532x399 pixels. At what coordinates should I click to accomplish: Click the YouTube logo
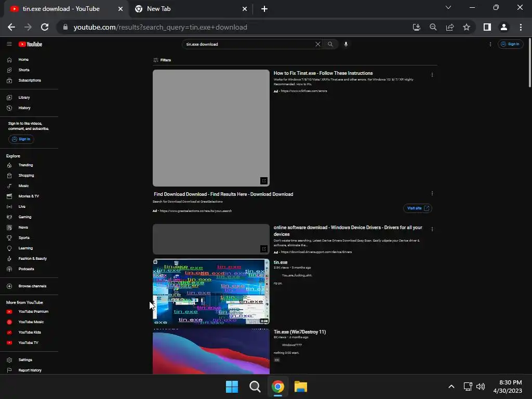(30, 44)
